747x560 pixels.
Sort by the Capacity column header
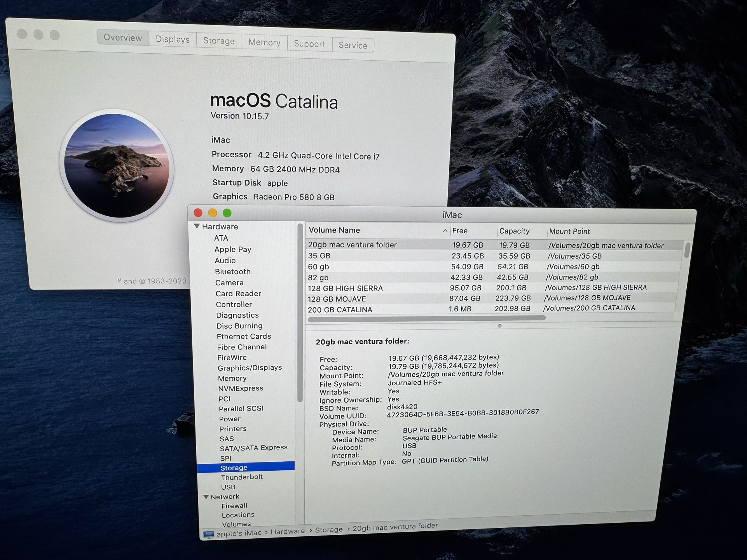coord(514,231)
